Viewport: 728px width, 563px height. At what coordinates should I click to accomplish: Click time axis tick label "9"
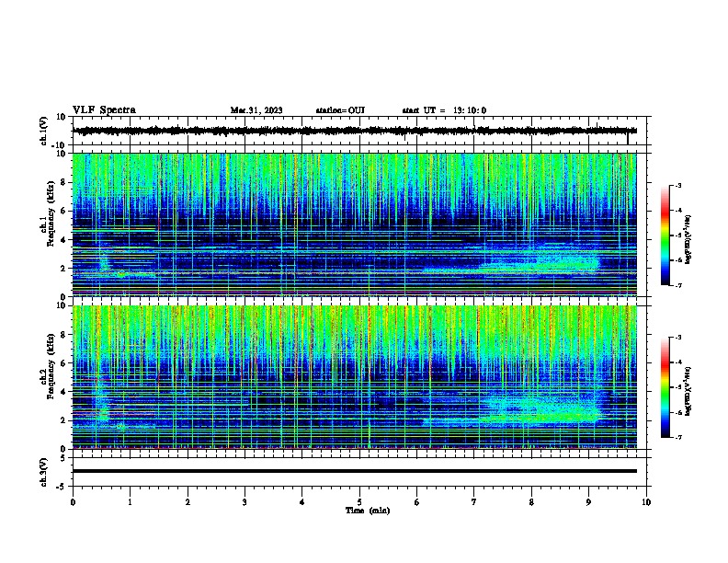[588, 502]
